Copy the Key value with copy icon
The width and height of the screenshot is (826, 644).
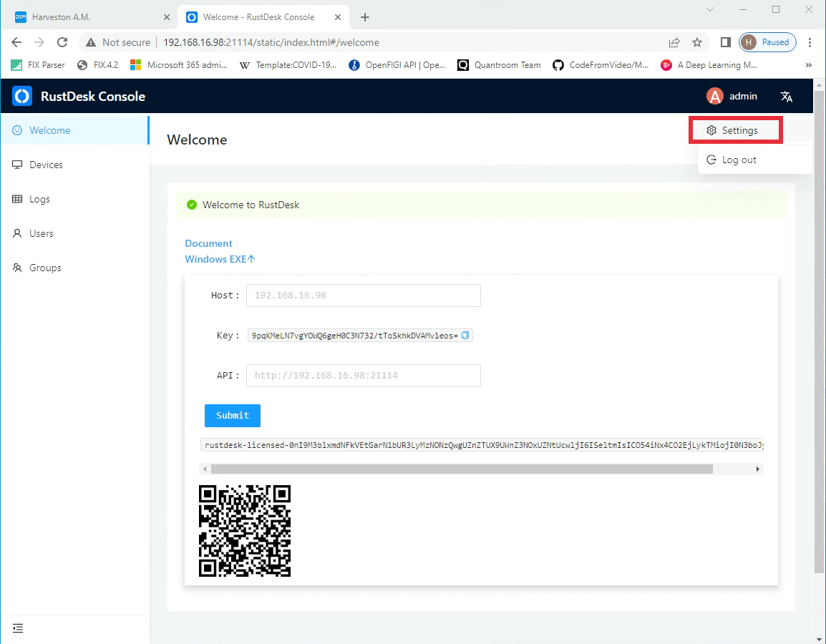pos(465,336)
